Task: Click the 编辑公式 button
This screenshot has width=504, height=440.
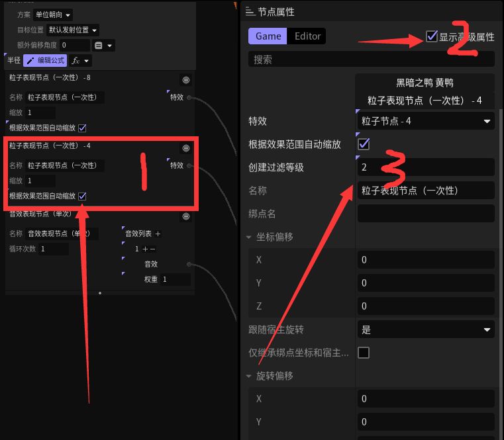Action: 45,60
